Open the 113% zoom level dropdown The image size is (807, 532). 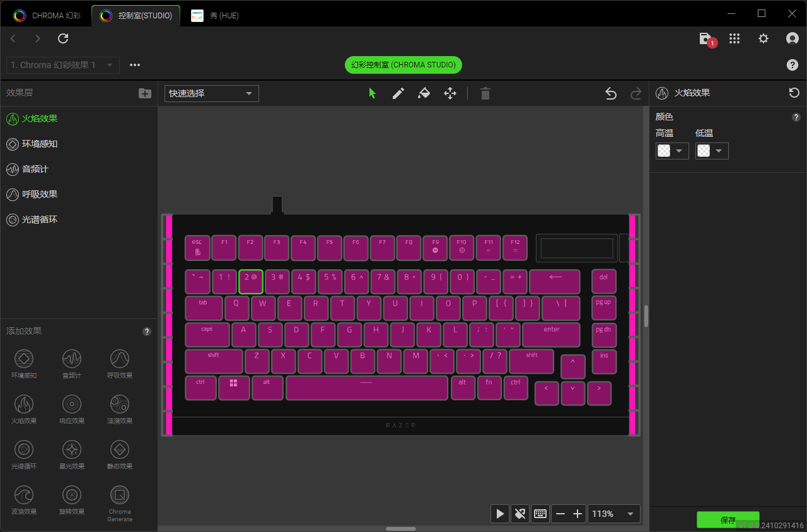click(x=614, y=514)
